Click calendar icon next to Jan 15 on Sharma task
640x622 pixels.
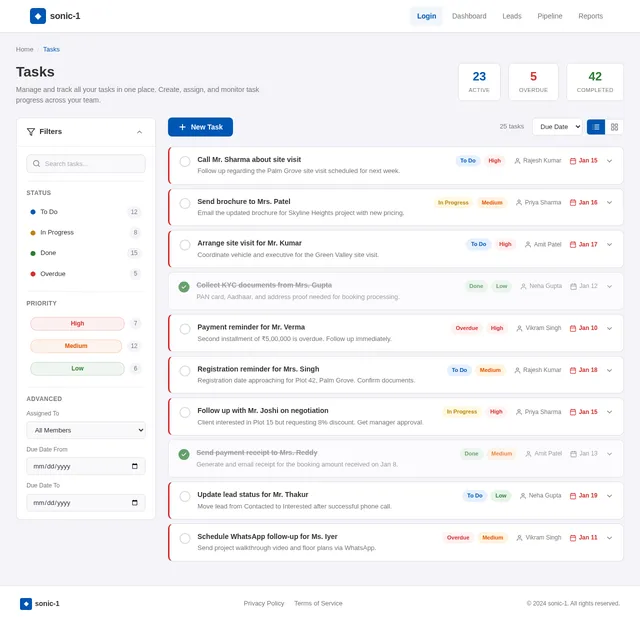pos(573,161)
